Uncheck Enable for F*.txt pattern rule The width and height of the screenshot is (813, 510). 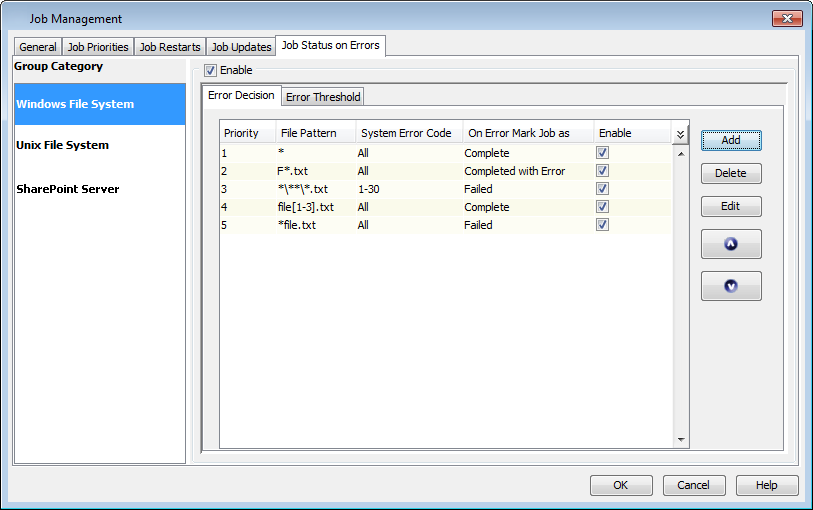click(x=602, y=171)
